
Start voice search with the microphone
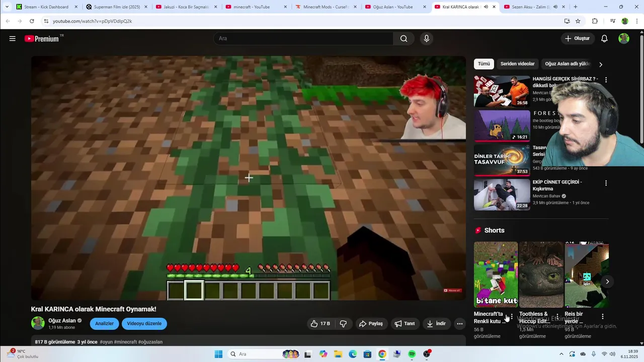pos(426,39)
